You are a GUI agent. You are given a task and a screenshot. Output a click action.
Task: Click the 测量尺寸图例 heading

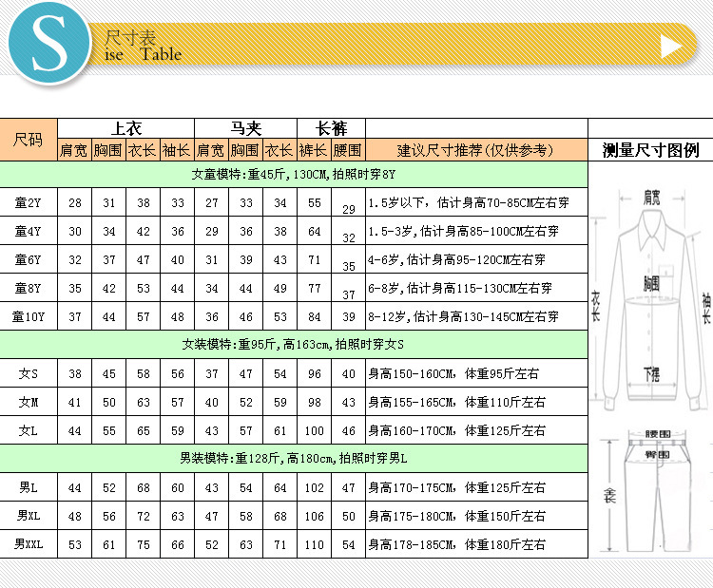[650, 150]
